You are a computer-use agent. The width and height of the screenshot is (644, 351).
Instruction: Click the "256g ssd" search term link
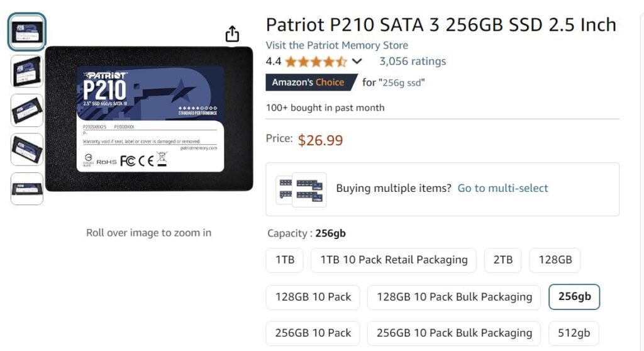point(402,82)
